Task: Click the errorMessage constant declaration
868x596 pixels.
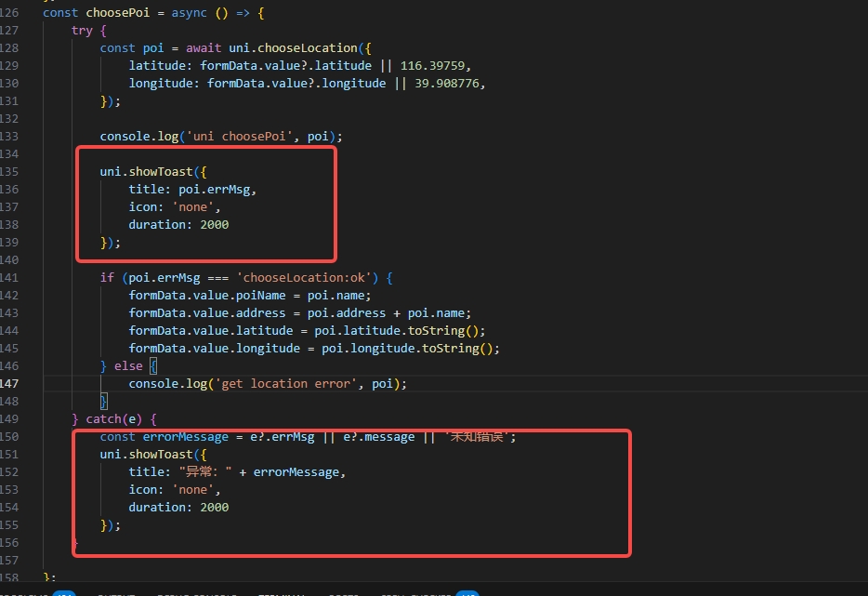Action: 184,436
